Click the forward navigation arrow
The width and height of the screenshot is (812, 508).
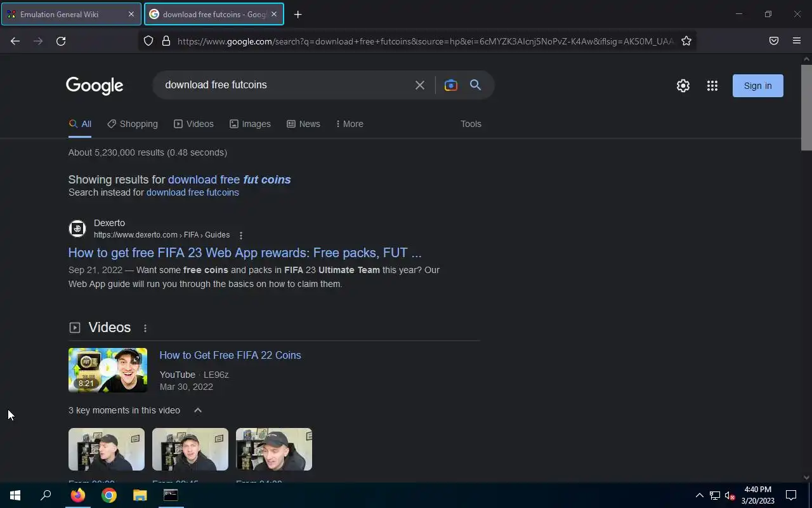[38, 41]
